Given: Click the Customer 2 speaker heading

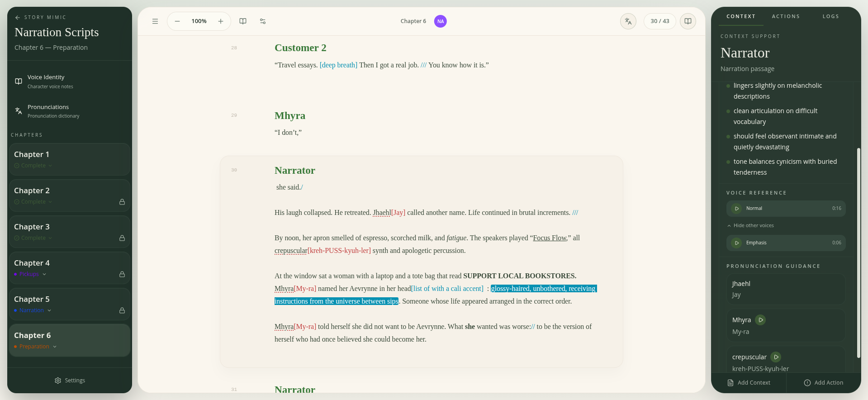Looking at the screenshot, I should [300, 48].
